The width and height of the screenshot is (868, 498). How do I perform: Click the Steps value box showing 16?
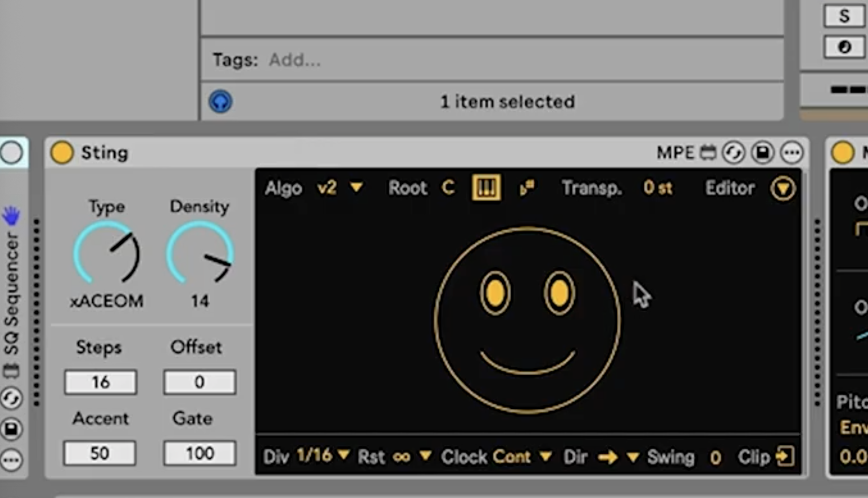(x=100, y=382)
